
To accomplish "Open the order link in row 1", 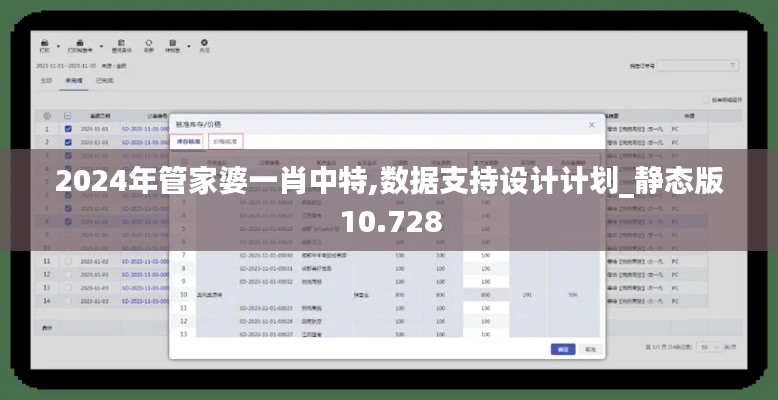I will (145, 129).
